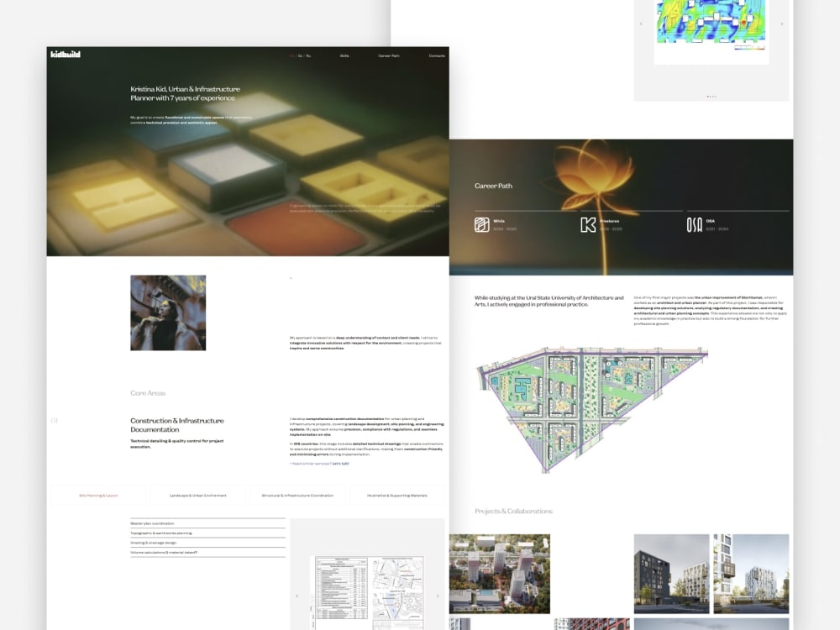The width and height of the screenshot is (840, 630).
Task: Open the aerial red towers project thumbnail
Action: [499, 574]
